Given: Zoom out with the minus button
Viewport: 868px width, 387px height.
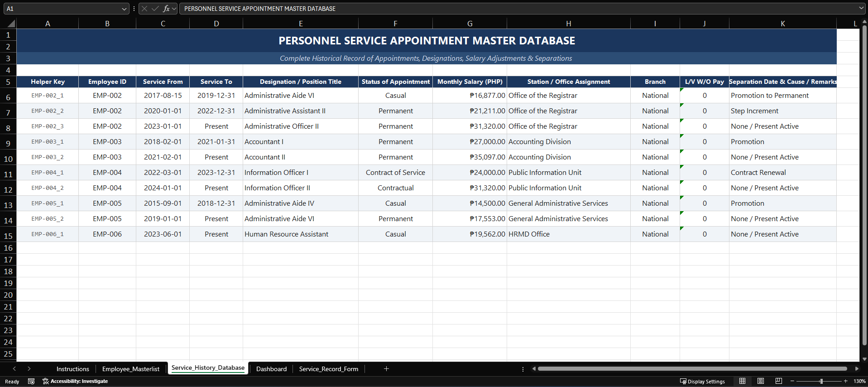Looking at the screenshot, I should click(792, 382).
